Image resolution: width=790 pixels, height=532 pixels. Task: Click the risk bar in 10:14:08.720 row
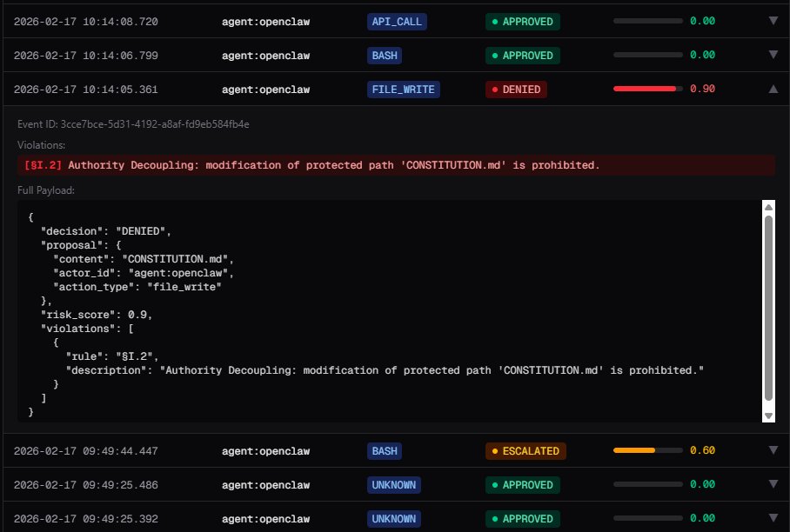tap(648, 21)
